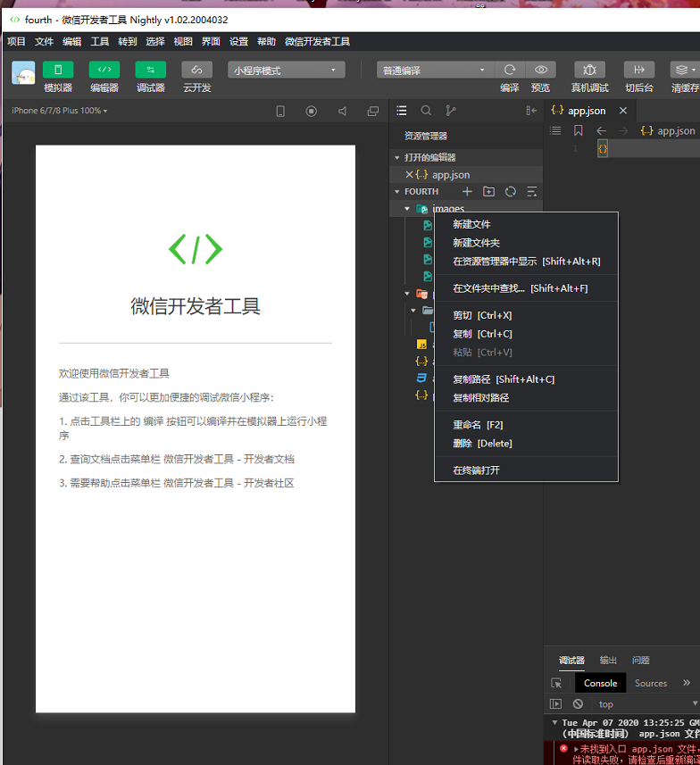Toggle the simulator mute speaker icon
This screenshot has width=700, height=765.
pyautogui.click(x=342, y=112)
